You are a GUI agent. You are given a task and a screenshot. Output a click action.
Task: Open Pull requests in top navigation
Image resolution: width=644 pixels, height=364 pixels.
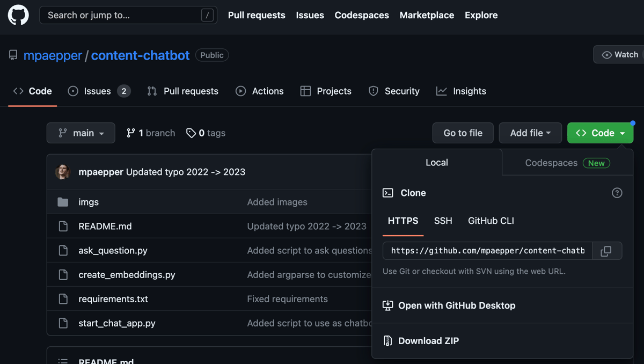click(x=257, y=15)
